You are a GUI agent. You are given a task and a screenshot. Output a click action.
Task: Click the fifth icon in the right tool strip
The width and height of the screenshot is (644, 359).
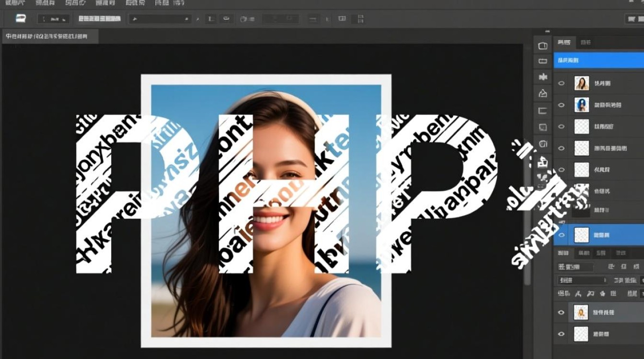(x=543, y=111)
